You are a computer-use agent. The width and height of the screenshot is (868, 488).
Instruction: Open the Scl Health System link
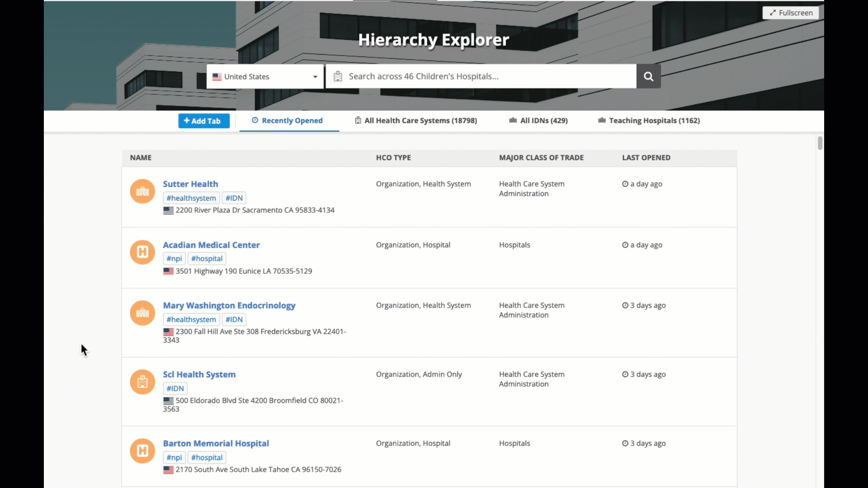tap(199, 374)
